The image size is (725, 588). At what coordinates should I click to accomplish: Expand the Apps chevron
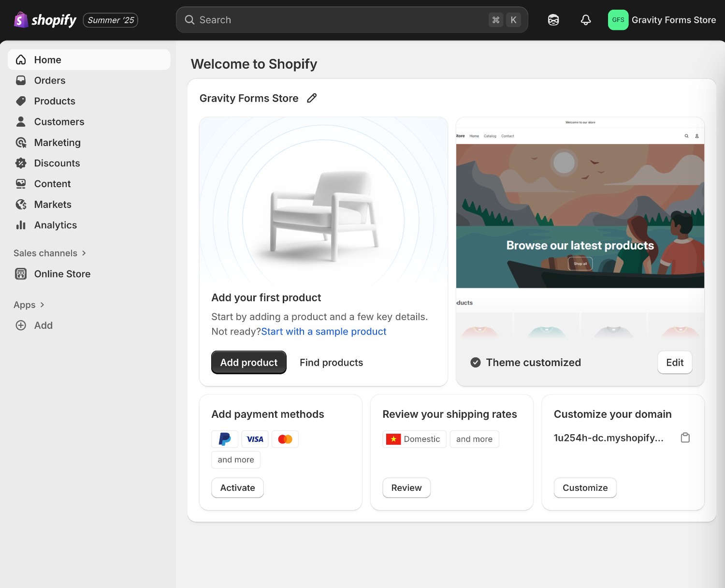coord(42,305)
